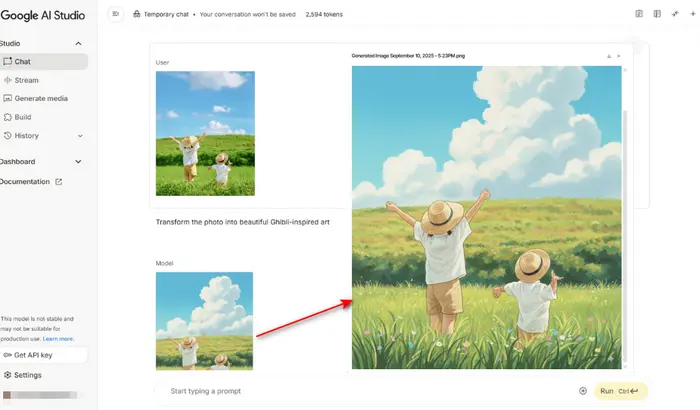This screenshot has height=410, width=700.
Task: Open the model's generated image thumbnail
Action: pos(204,321)
